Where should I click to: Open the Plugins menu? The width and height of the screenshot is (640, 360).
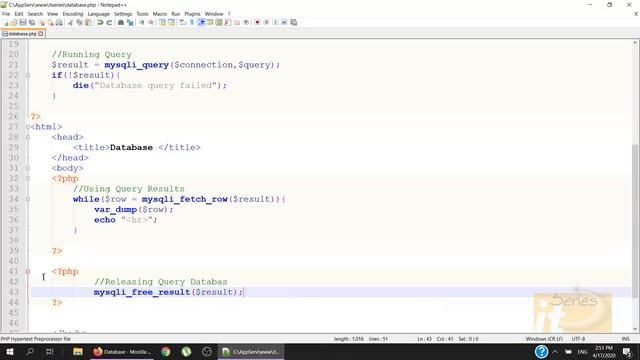coord(192,14)
